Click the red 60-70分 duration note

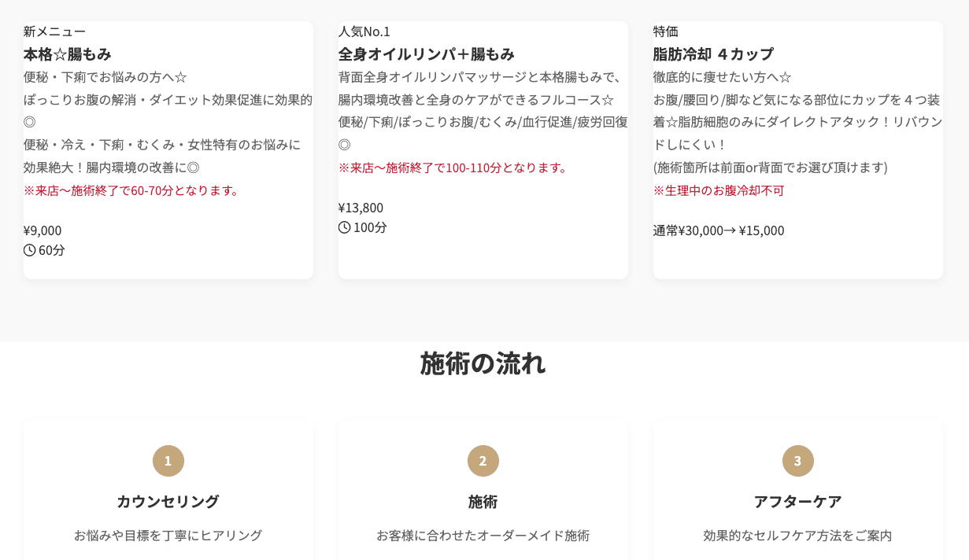(x=132, y=190)
